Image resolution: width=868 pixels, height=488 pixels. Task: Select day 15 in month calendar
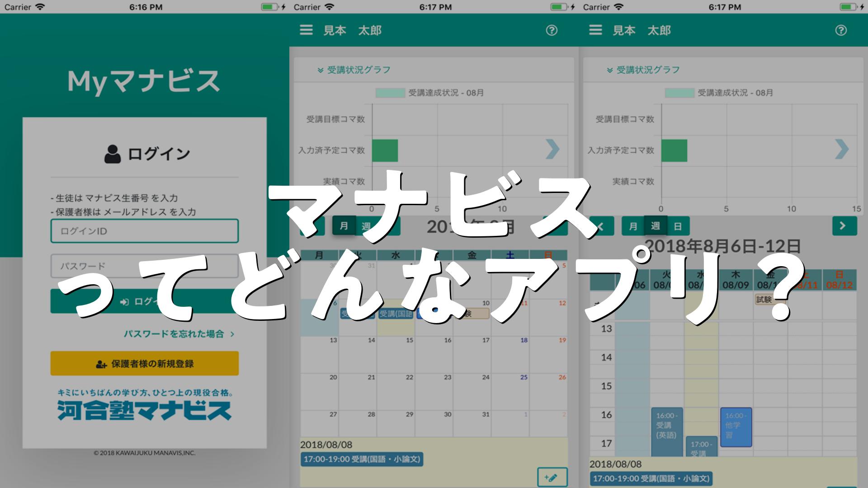[x=396, y=355]
